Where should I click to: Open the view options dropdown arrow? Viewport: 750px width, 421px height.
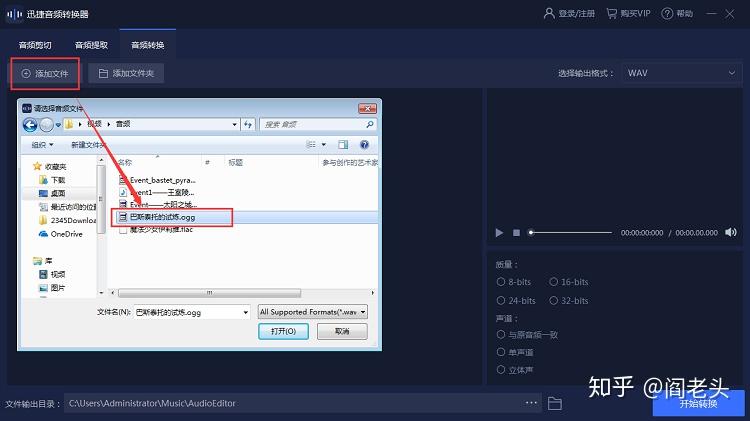[x=324, y=144]
